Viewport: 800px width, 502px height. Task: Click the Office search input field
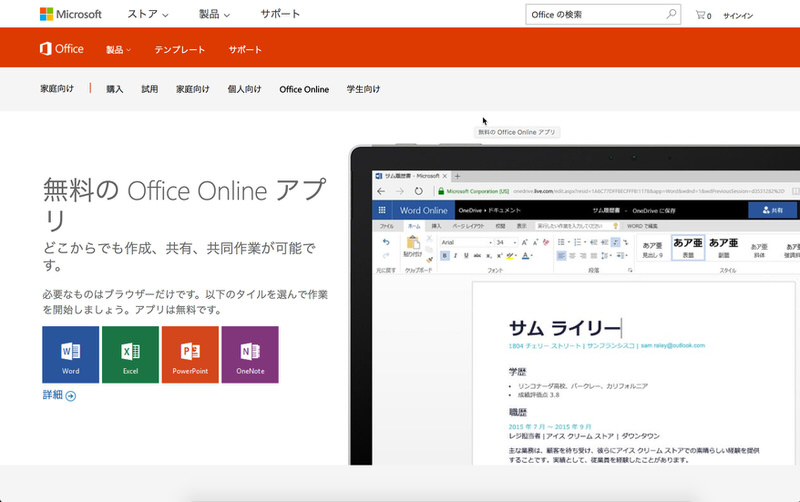(592, 15)
